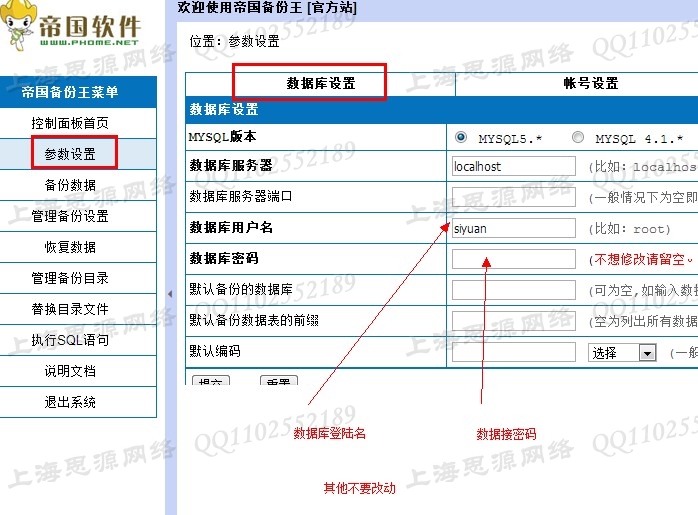Click the 默认备份的数据库 input field

click(514, 290)
